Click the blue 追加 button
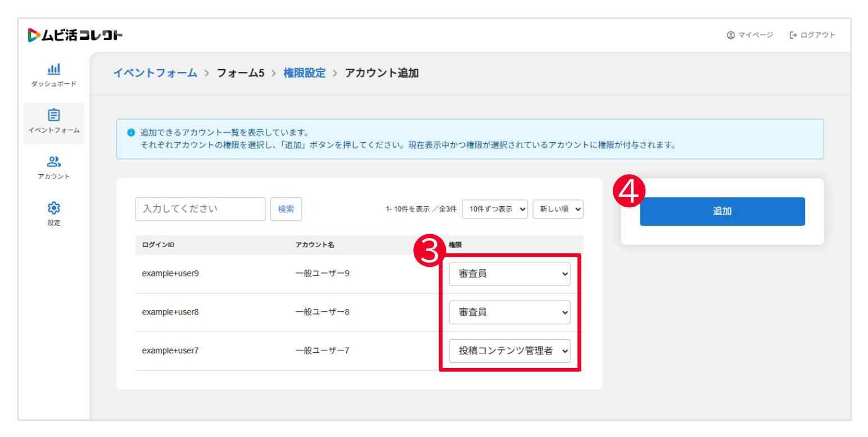The width and height of the screenshot is (868, 437). (722, 211)
